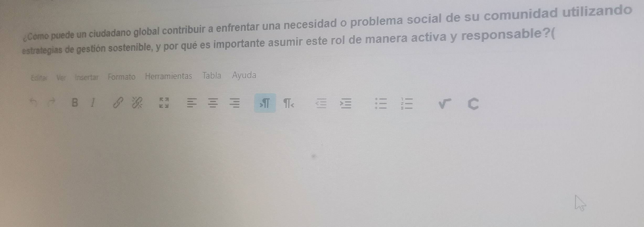Switch editor to fullscreen mode
Screen dimensions: 644x227
(x=164, y=103)
